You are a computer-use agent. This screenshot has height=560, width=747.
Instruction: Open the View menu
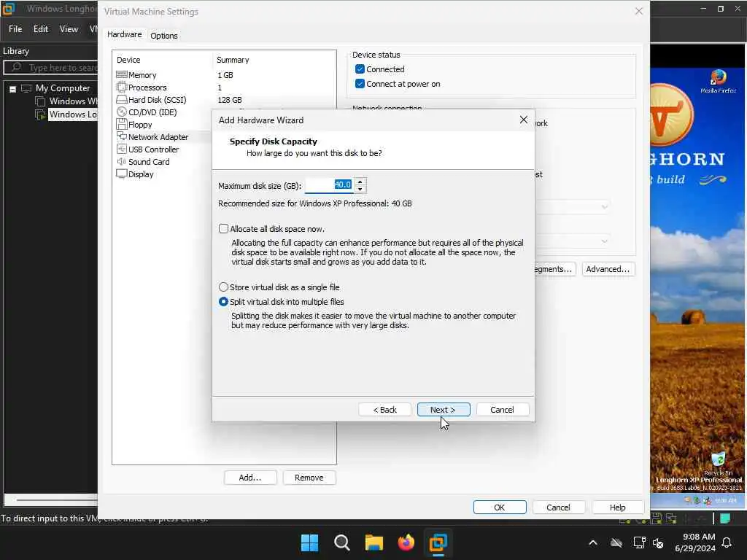pyautogui.click(x=69, y=29)
